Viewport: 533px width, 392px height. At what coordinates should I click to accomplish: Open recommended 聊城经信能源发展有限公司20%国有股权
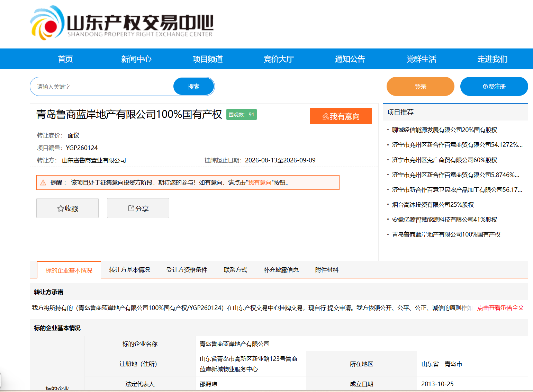pos(444,130)
